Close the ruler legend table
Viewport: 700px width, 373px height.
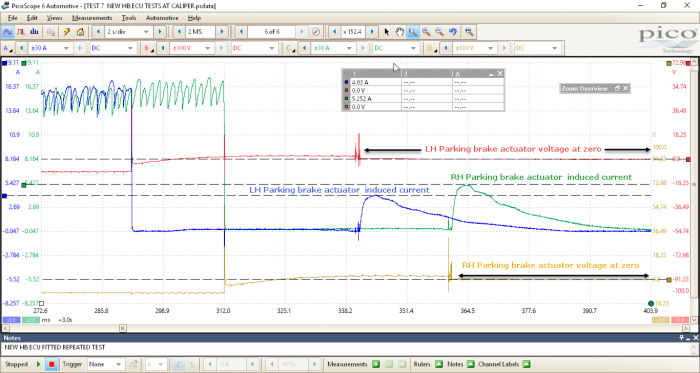(500, 74)
